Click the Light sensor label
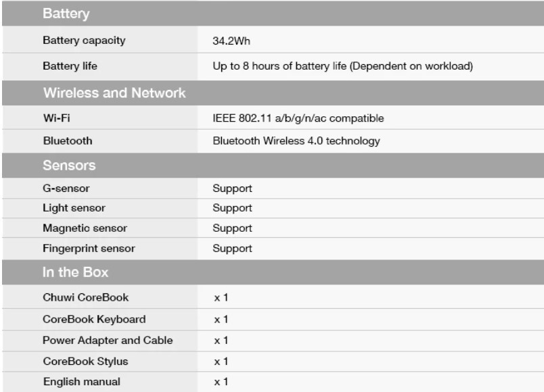The height and width of the screenshot is (392, 544). point(74,208)
